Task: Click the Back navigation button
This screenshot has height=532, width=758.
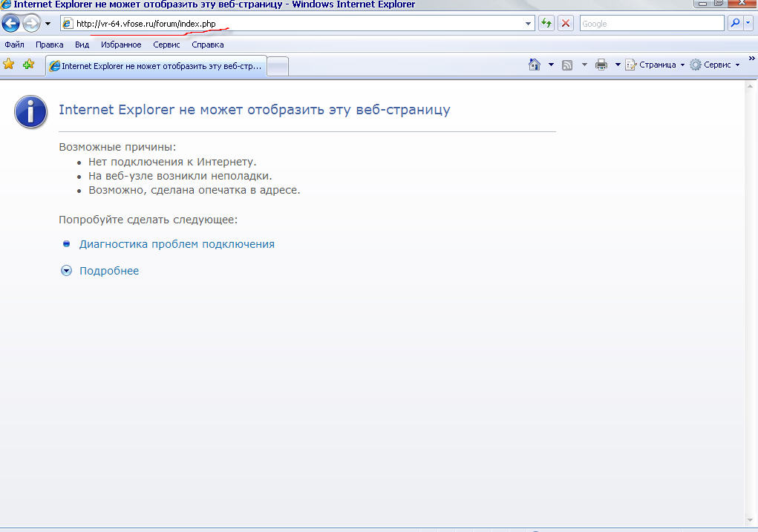Action: pos(10,24)
